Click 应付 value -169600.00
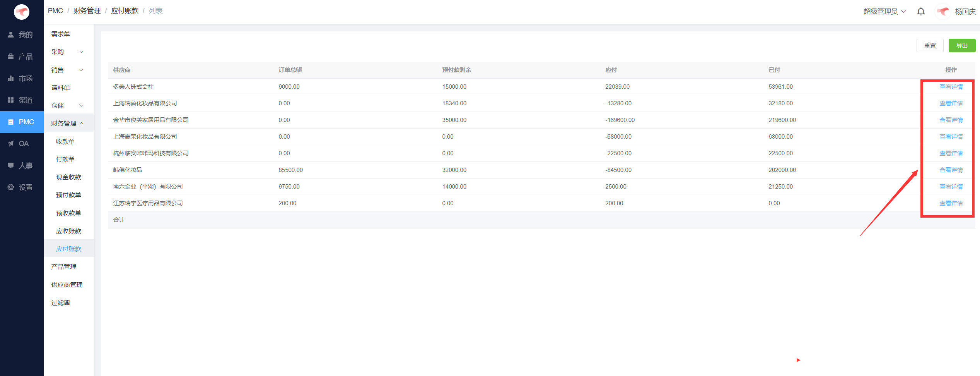This screenshot has width=980, height=376. 620,120
